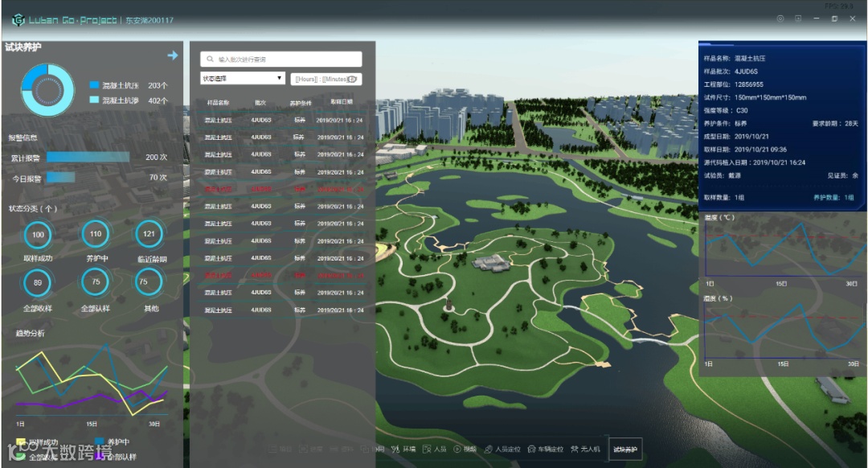Select the 临近龄期 circle showing 121

coord(149,234)
